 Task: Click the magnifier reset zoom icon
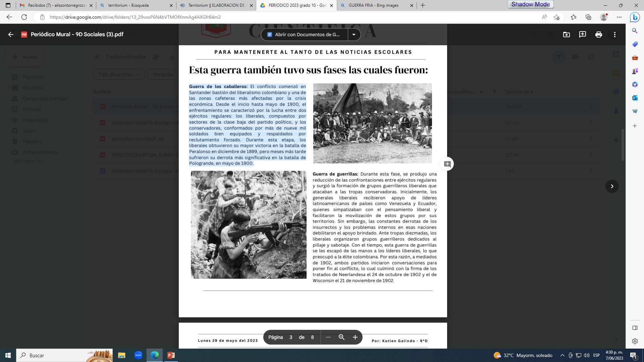(x=341, y=337)
